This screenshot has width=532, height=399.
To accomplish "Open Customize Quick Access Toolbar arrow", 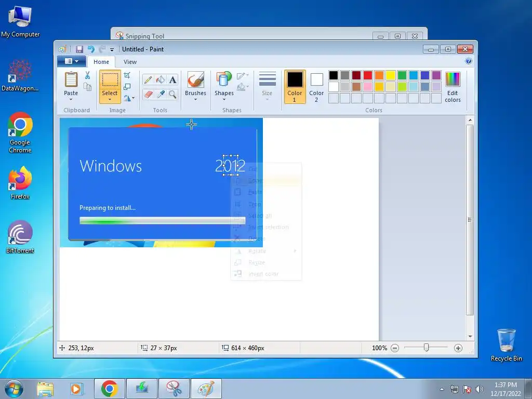I will coord(112,50).
